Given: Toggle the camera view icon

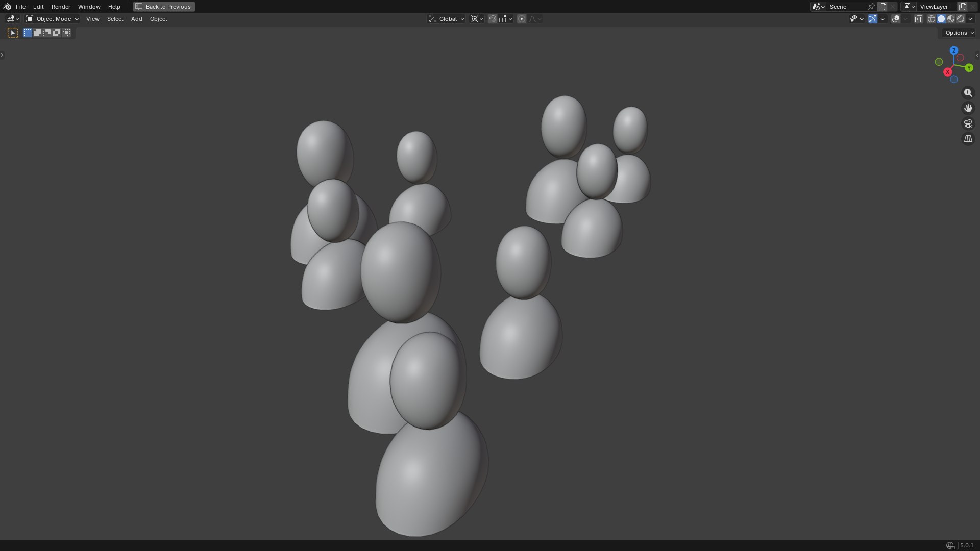Looking at the screenshot, I should (968, 123).
